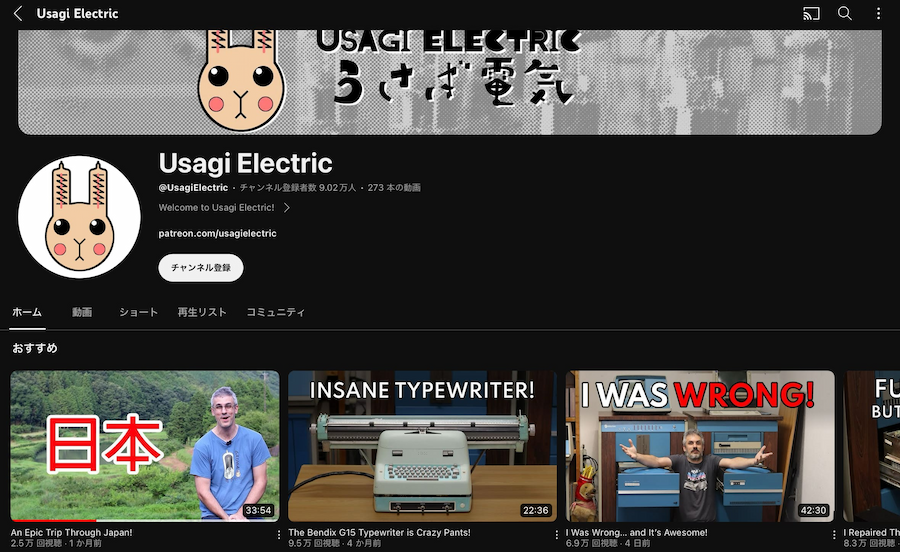Open the patreon.com/usagielectric link
This screenshot has width=900, height=552.
point(218,234)
